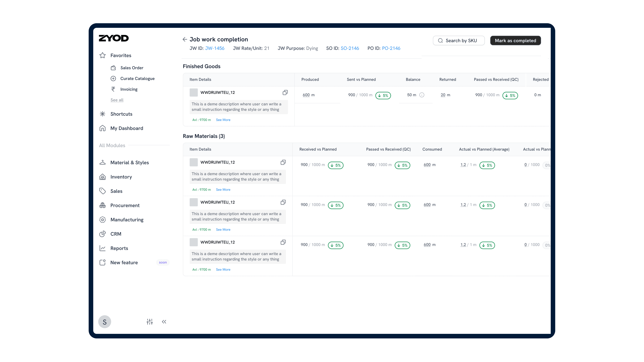Click the finished goods item thumbnail
Screen dimensions: 644x362
[x=194, y=93]
